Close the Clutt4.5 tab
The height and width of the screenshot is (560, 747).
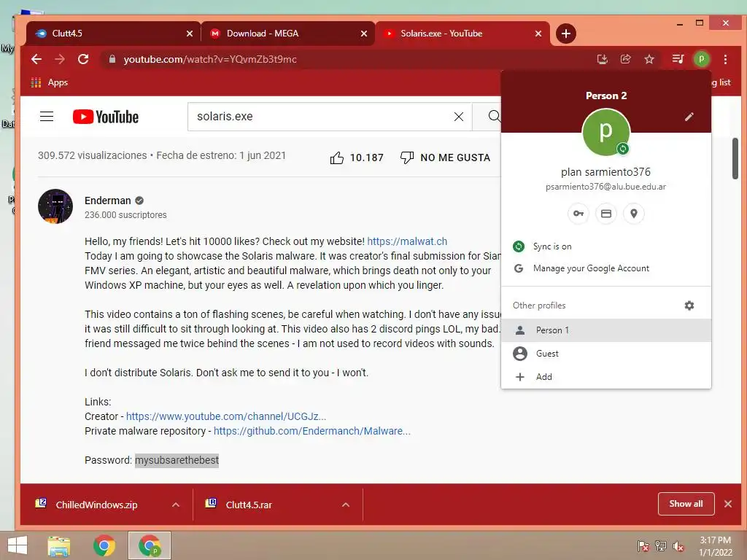(190, 34)
